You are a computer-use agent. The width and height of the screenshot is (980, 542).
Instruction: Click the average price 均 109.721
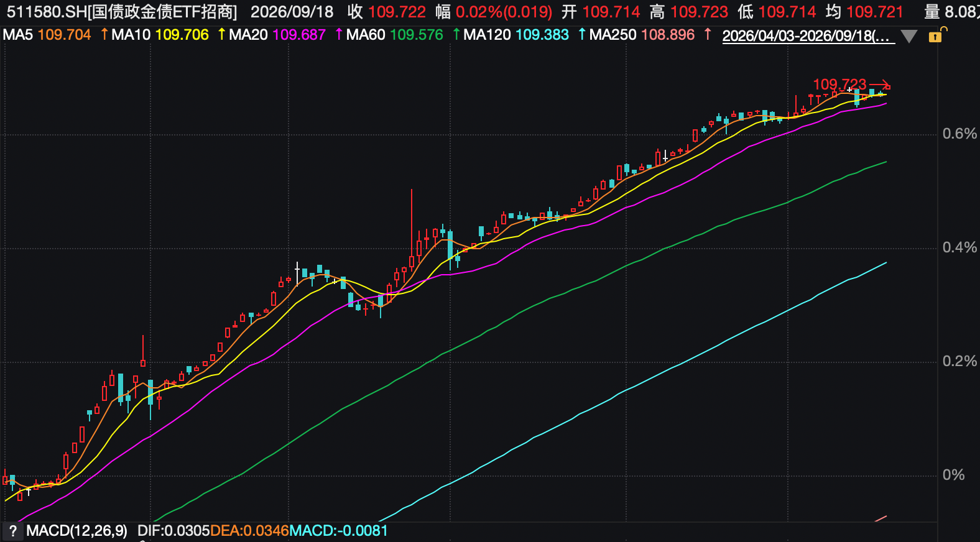coord(864,12)
